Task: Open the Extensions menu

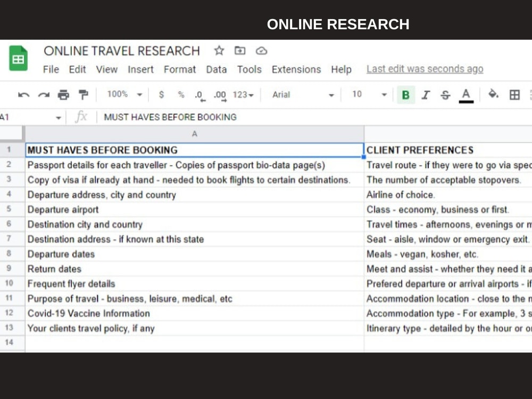Action: point(296,70)
